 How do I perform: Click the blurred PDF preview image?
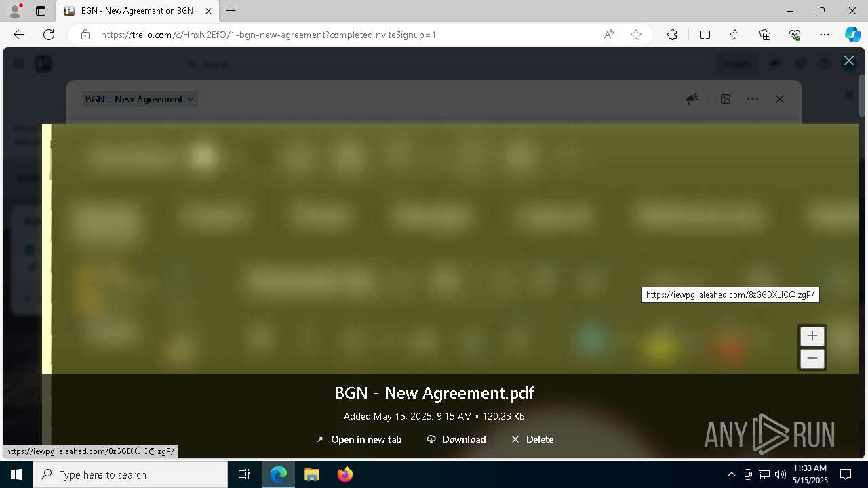450,249
